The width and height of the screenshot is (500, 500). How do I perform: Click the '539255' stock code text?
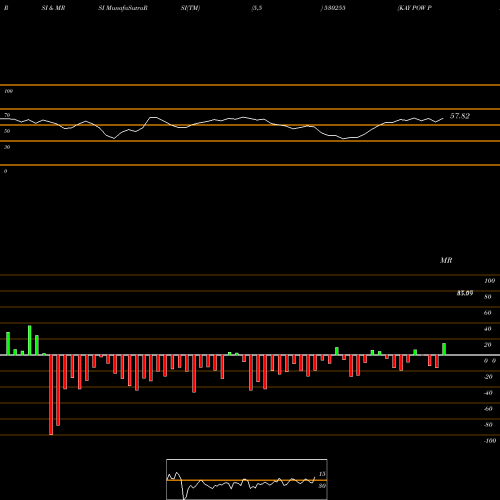[x=334, y=8]
